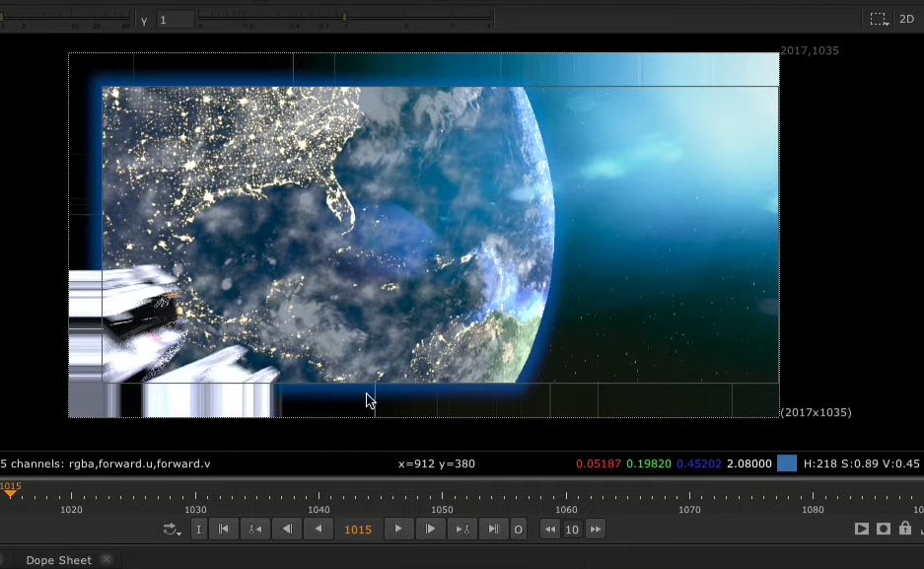Viewport: 924px width, 569px height.
Task: Toggle the viewer lock icon
Action: 905,529
